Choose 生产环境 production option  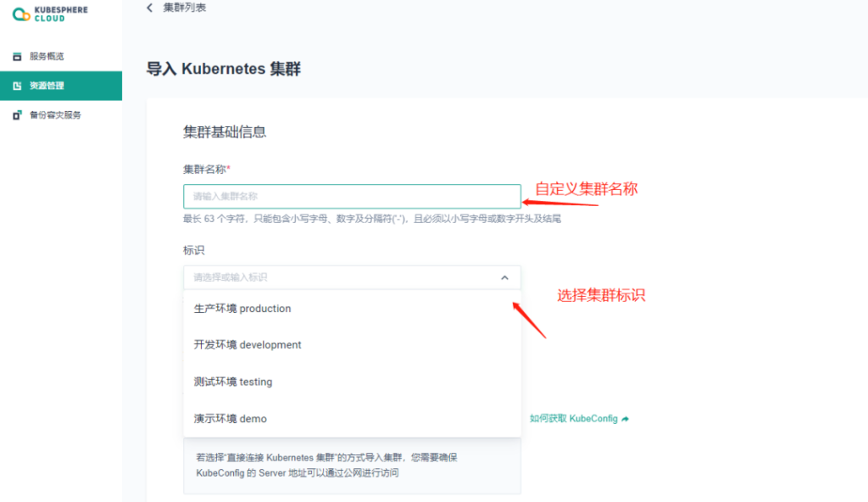click(x=352, y=309)
